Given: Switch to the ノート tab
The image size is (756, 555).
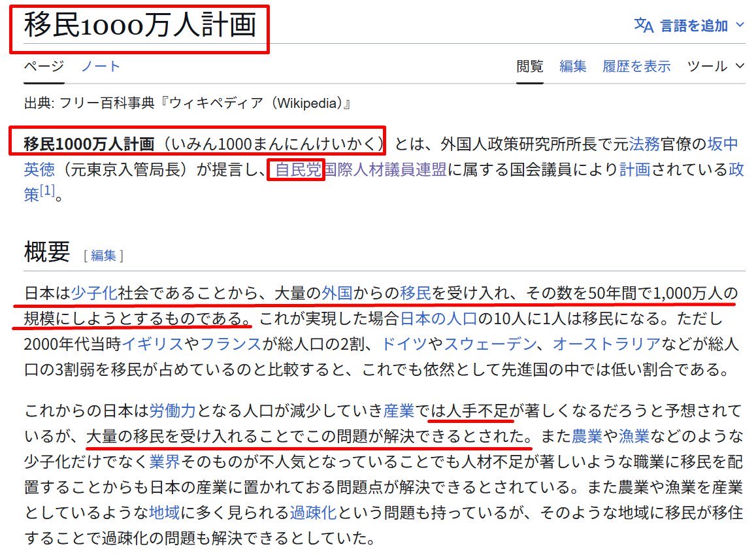Looking at the screenshot, I should pyautogui.click(x=101, y=66).
